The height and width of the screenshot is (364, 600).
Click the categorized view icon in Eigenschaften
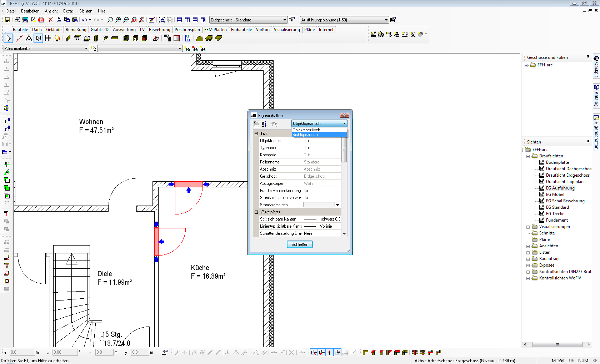pos(256,124)
